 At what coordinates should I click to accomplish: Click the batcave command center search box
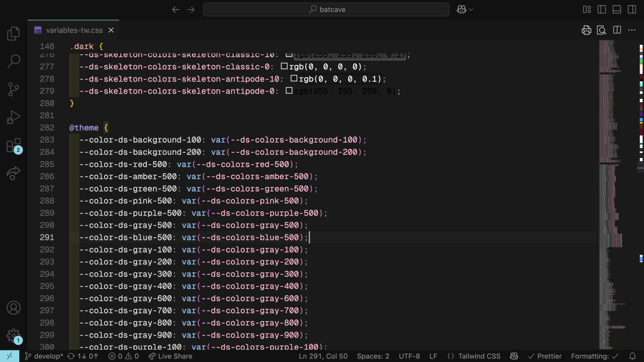(x=326, y=9)
